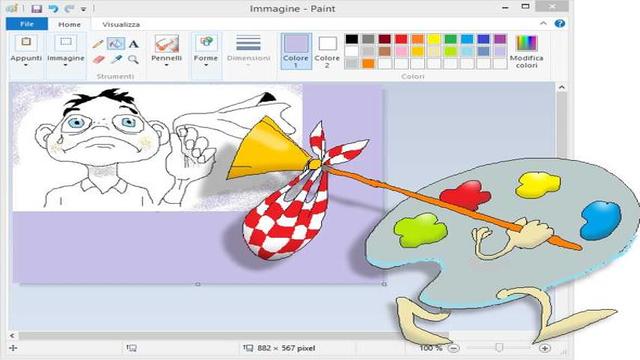Screen dimensions: 640x360
Task: Switch to the Home tab
Action: (x=69, y=24)
